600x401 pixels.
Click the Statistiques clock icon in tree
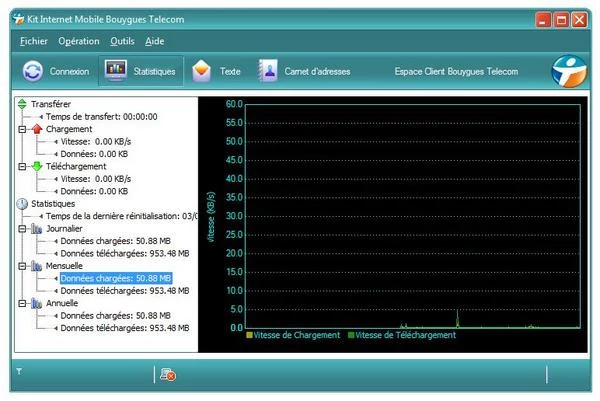[x=22, y=204]
